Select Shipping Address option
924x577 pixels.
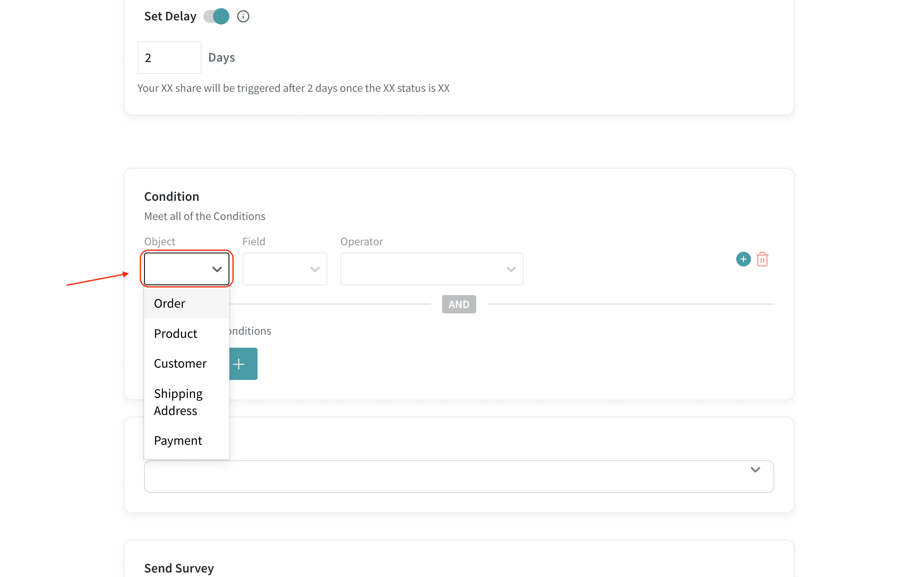(178, 402)
